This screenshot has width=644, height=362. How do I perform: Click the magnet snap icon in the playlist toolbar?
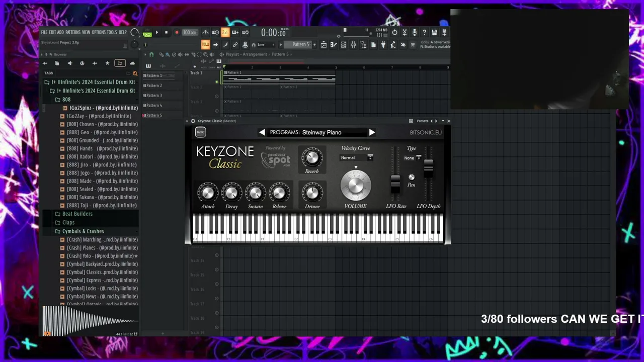[151, 55]
